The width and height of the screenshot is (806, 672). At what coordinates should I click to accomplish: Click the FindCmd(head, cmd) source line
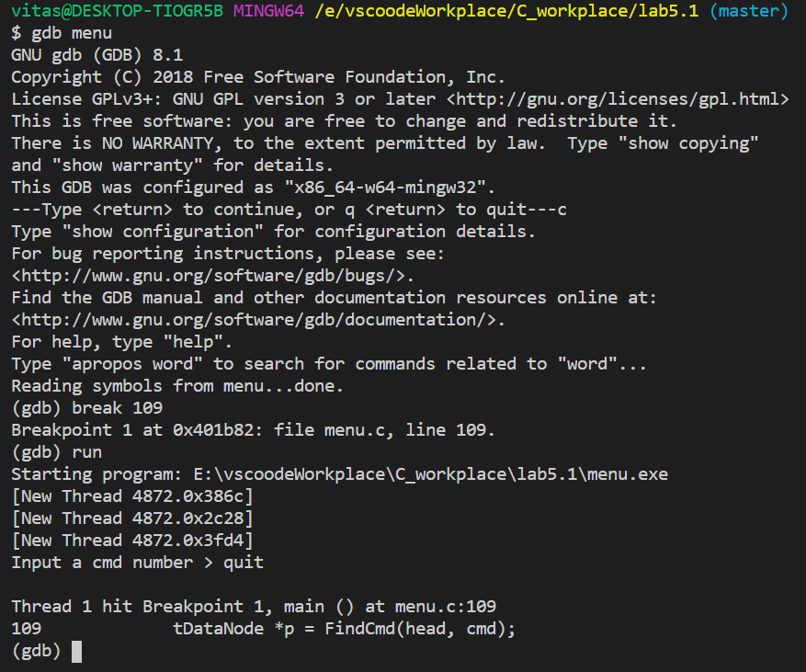[344, 629]
